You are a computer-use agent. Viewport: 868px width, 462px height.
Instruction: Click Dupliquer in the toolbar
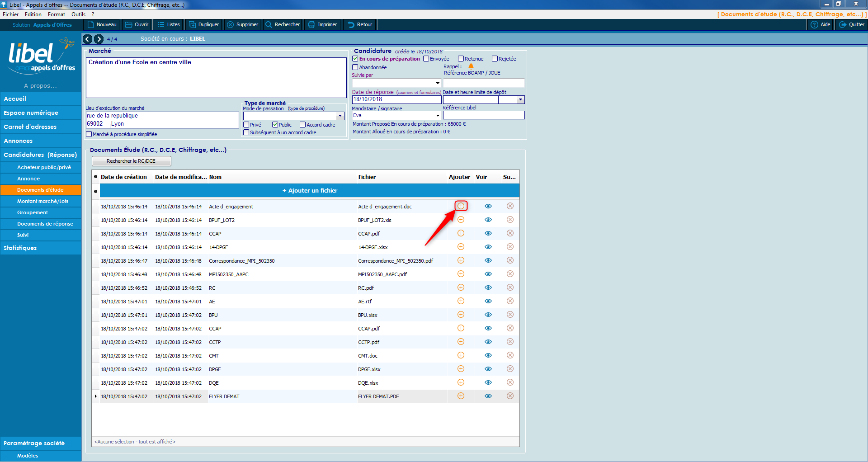204,24
